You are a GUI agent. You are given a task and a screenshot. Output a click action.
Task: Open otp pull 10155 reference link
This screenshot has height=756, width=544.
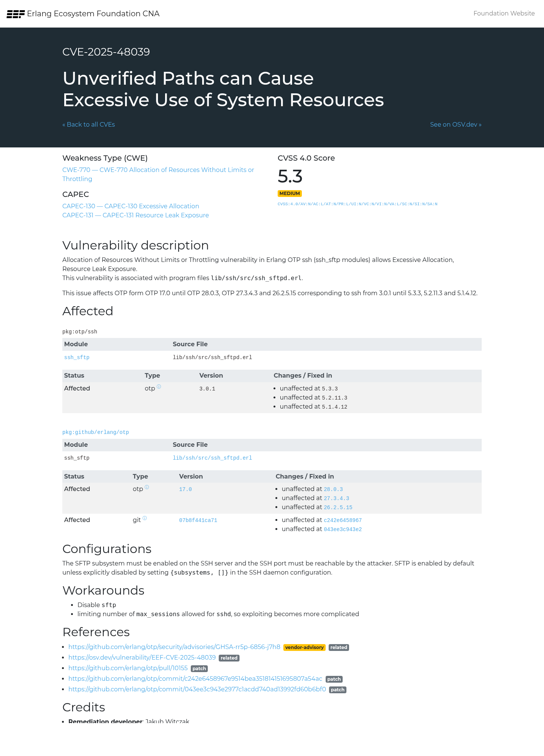coord(128,668)
